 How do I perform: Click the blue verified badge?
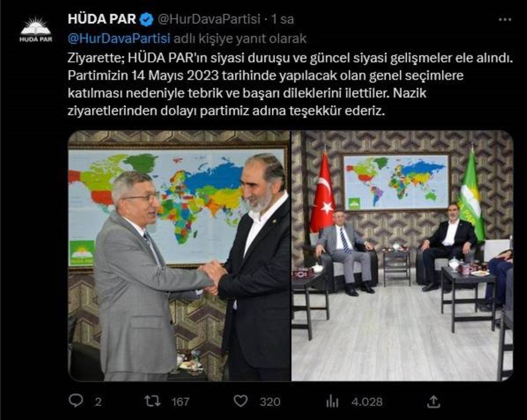click(147, 19)
